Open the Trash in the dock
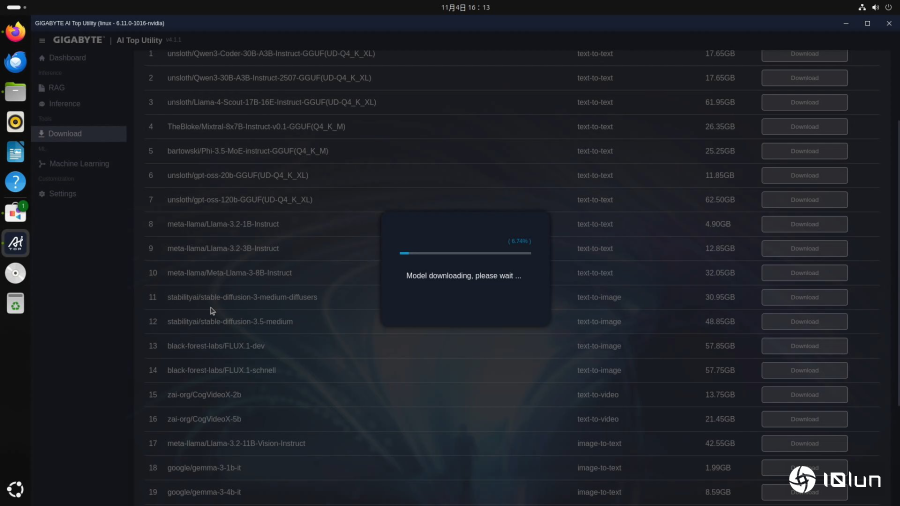 [x=15, y=303]
